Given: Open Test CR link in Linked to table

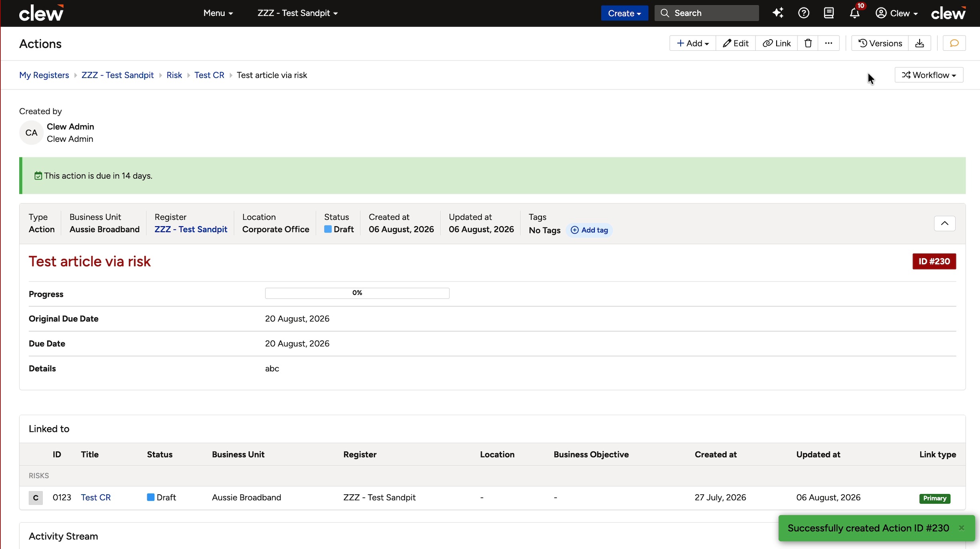Looking at the screenshot, I should (96, 497).
